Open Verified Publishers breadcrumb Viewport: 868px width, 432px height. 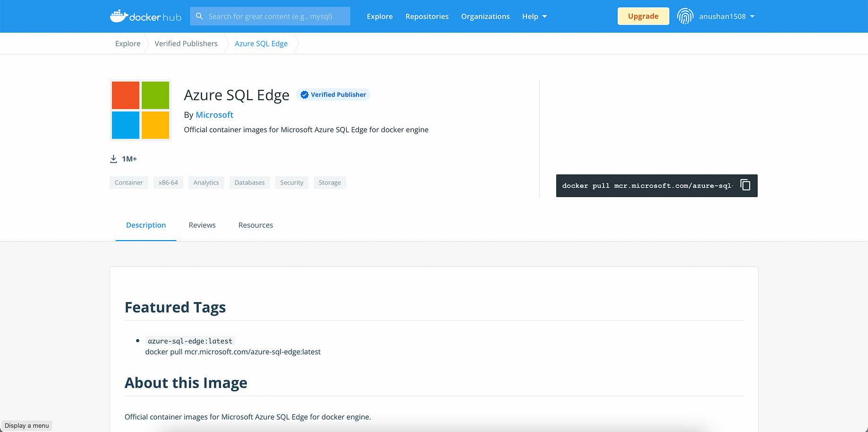coord(186,43)
